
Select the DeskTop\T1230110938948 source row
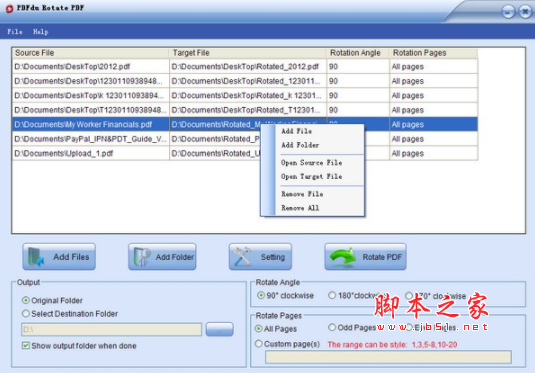tap(91, 110)
